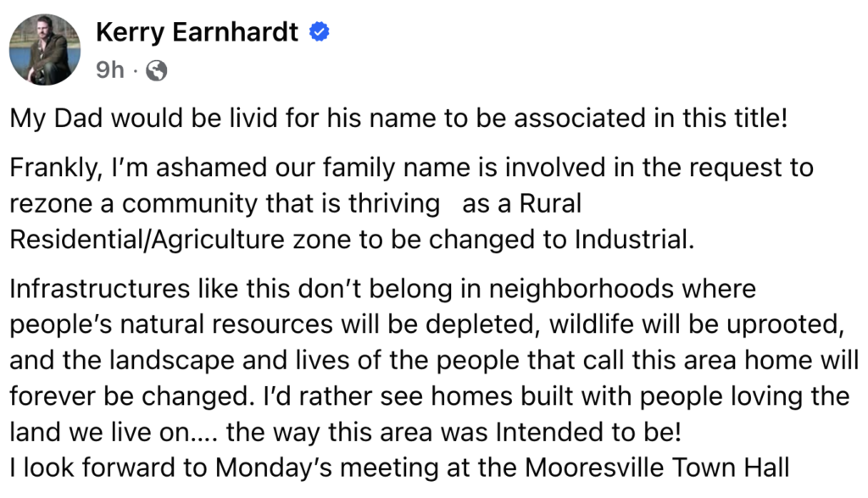Image resolution: width=868 pixels, height=498 pixels.
Task: Click the line starting 'Residential/Agriculture zone'
Action: 352,240
